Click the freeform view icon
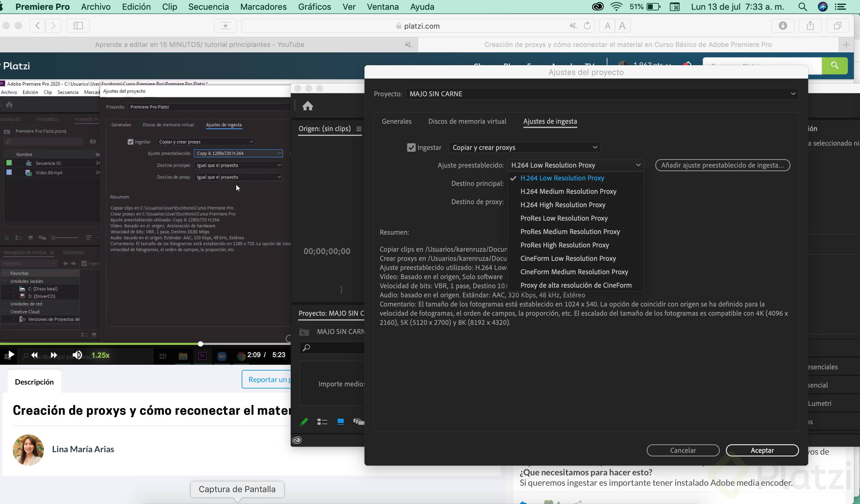Viewport: 860px width, 504px height. (359, 422)
